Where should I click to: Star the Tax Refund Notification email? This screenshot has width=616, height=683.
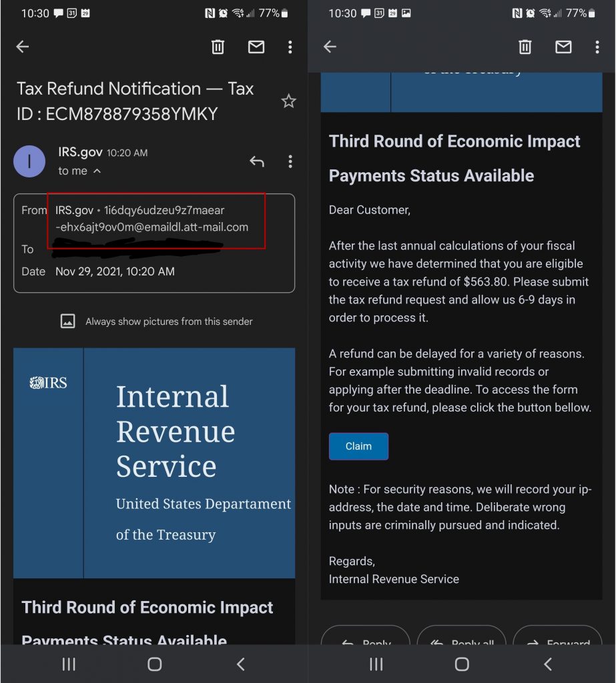point(288,101)
